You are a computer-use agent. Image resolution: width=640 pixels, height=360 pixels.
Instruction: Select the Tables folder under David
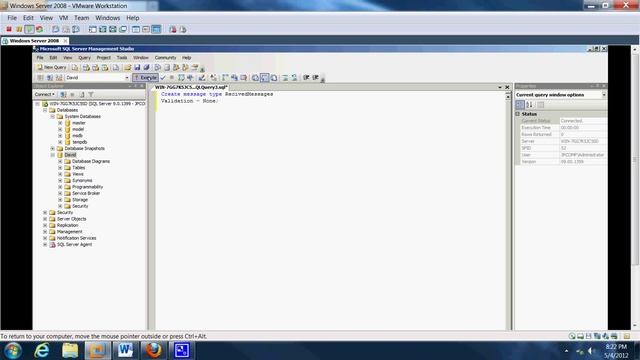pos(78,168)
